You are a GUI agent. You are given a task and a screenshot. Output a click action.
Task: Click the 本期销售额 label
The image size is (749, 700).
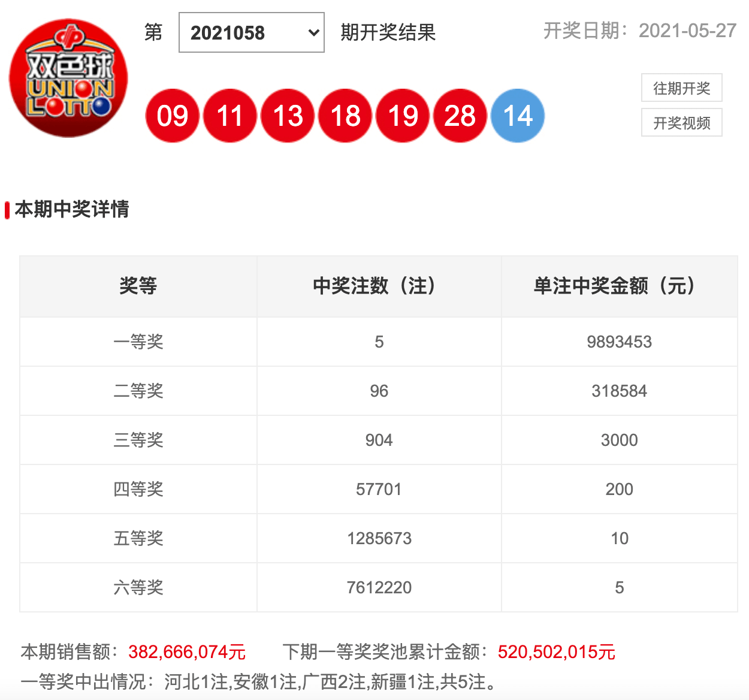tap(71, 651)
